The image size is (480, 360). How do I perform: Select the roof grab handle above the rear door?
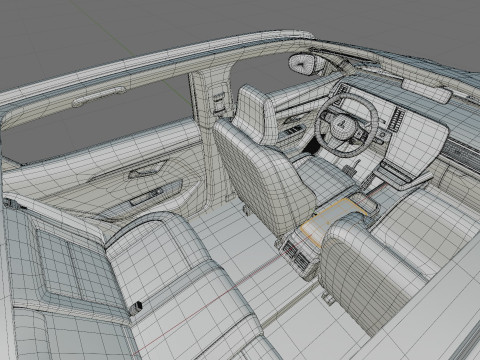pyautogui.click(x=99, y=97)
